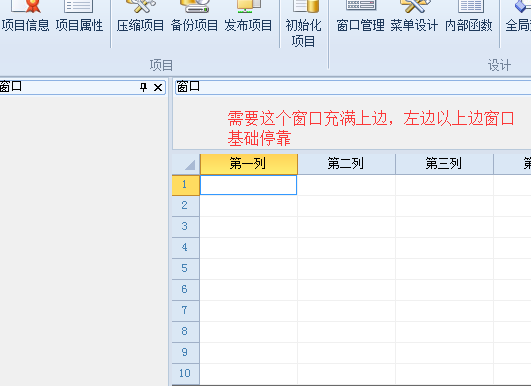Click the 全局 ribbon tool
The width and height of the screenshot is (531, 386).
[x=518, y=17]
